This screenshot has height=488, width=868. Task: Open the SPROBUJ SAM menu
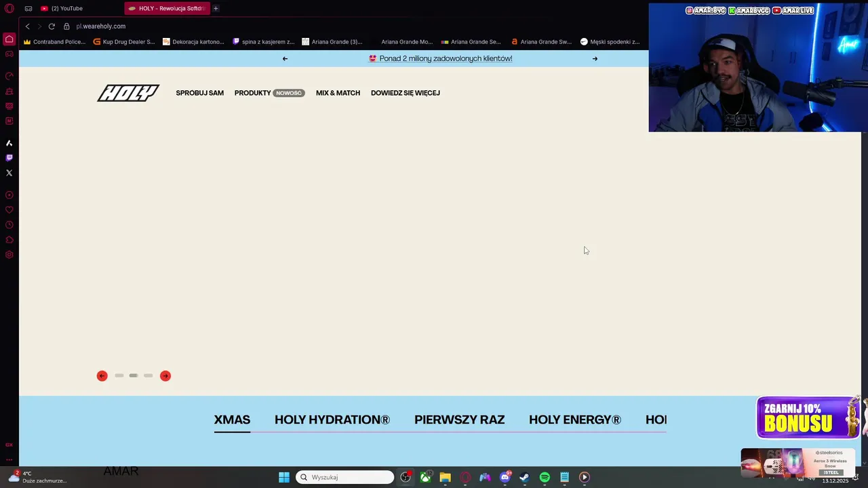point(199,93)
